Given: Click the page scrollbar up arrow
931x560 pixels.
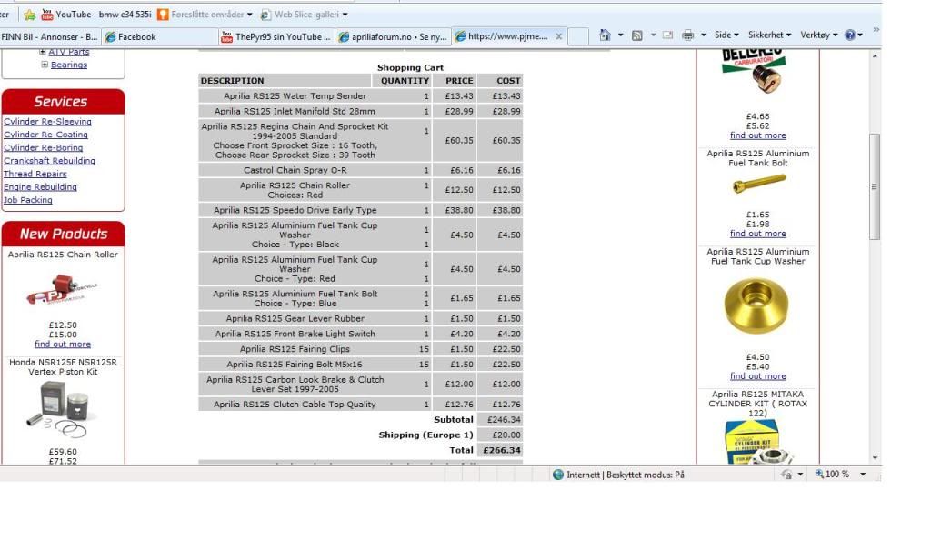Looking at the screenshot, I should pos(874,55).
